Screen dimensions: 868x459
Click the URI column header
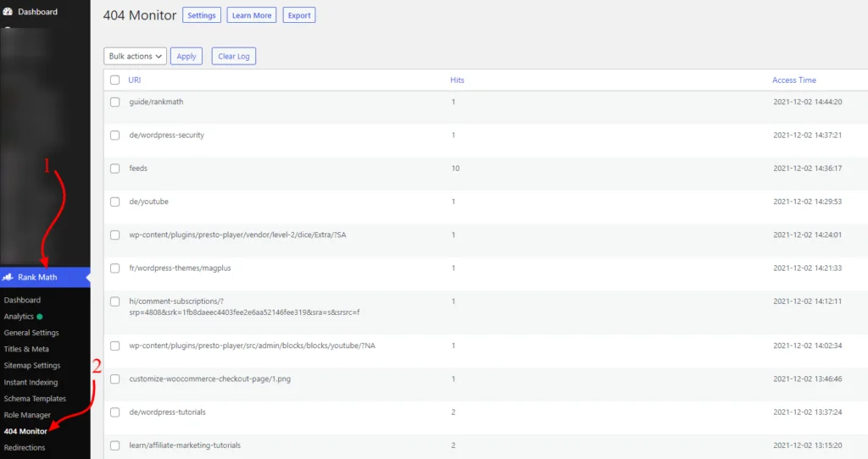click(x=134, y=80)
